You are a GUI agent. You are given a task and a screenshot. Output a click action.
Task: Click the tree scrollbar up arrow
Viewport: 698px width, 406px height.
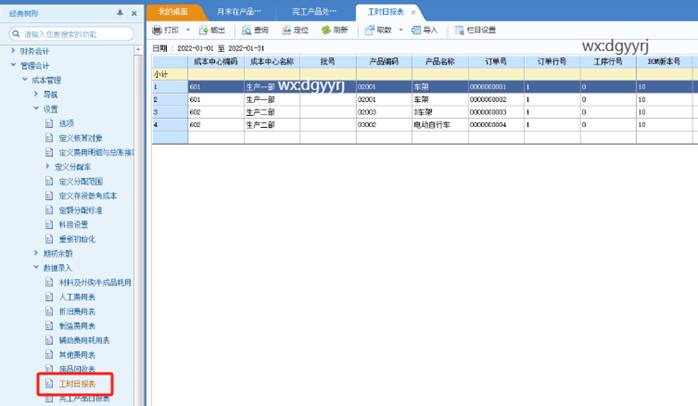point(138,49)
